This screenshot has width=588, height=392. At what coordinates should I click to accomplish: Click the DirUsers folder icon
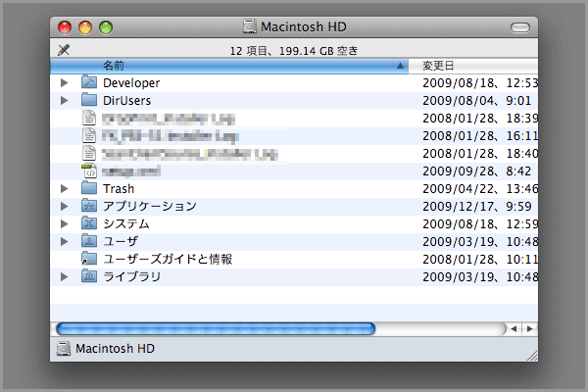pyautogui.click(x=89, y=100)
